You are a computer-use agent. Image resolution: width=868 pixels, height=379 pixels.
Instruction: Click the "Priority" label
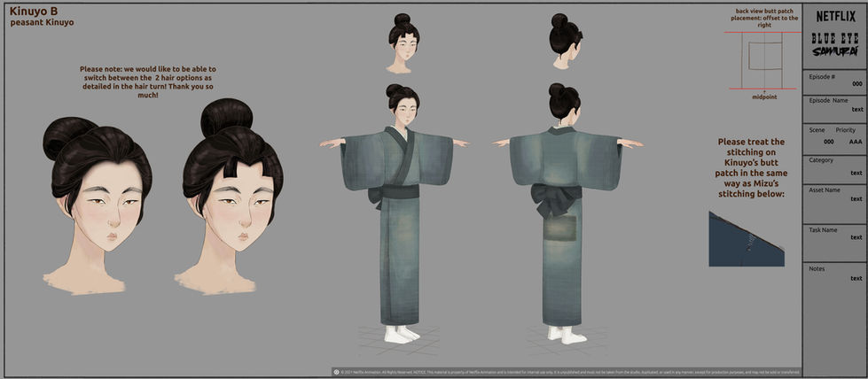[x=845, y=130]
